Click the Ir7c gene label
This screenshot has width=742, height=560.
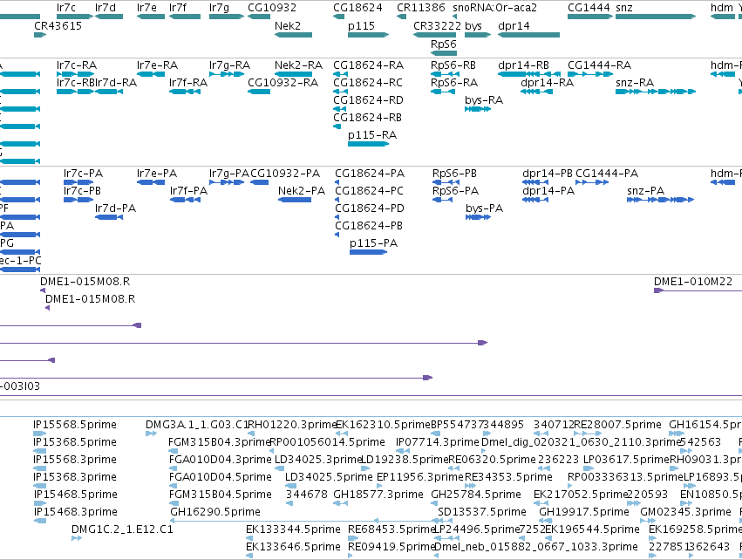pos(65,8)
